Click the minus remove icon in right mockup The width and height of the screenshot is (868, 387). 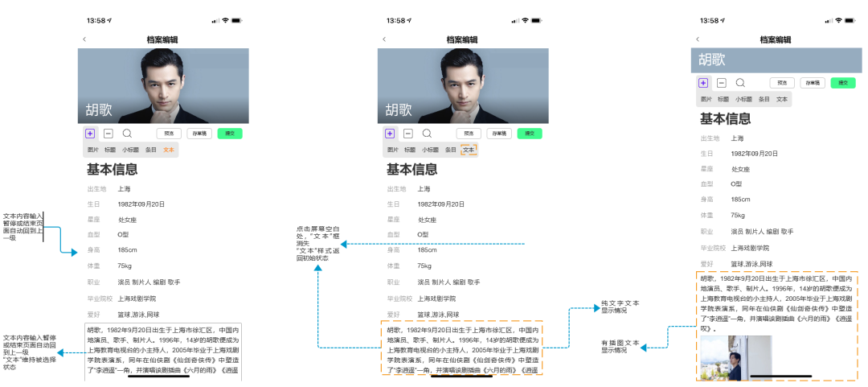click(721, 83)
